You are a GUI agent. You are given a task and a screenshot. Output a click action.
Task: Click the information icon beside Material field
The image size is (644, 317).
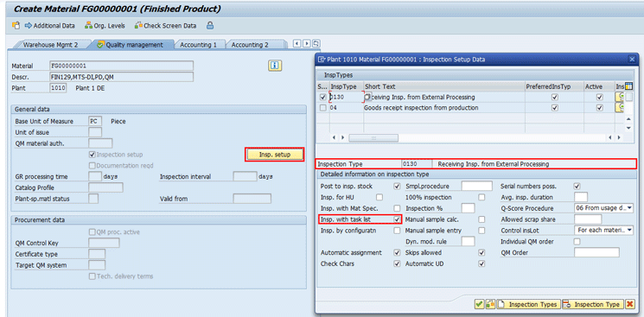275,66
